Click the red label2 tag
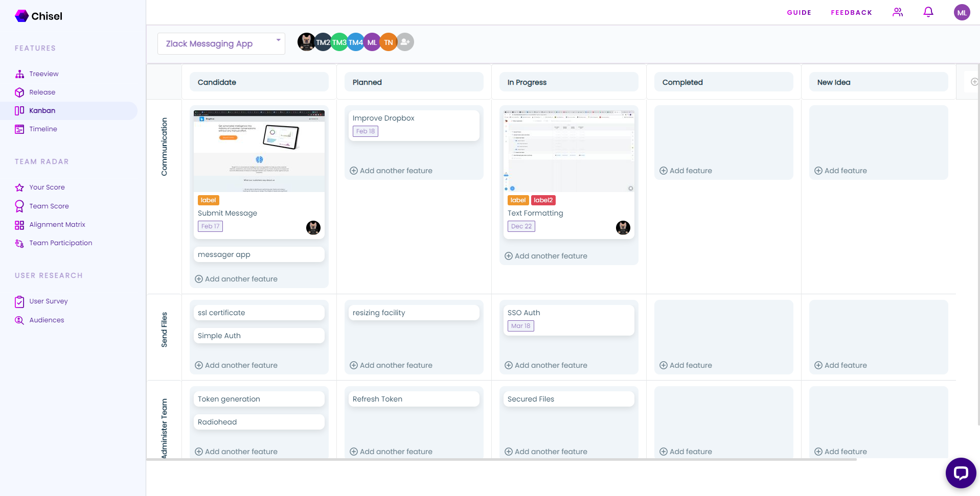980x496 pixels. [543, 200]
